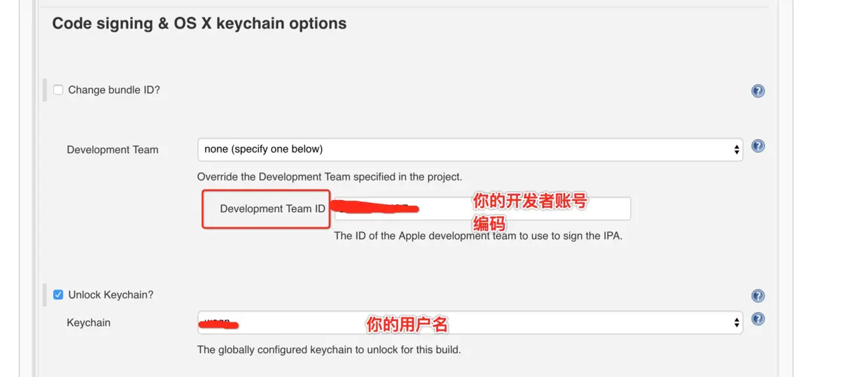This screenshot has height=377, width=868.
Task: Uncheck the Unlock Keychain checkbox
Action: tap(58, 294)
